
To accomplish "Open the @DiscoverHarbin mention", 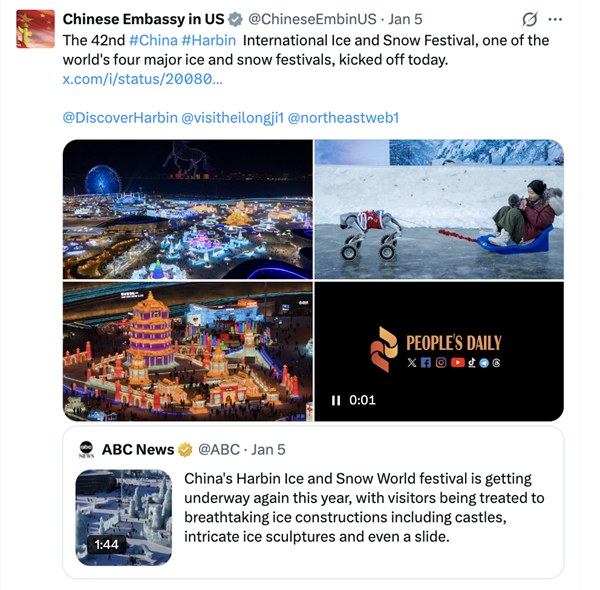I will pyautogui.click(x=120, y=118).
